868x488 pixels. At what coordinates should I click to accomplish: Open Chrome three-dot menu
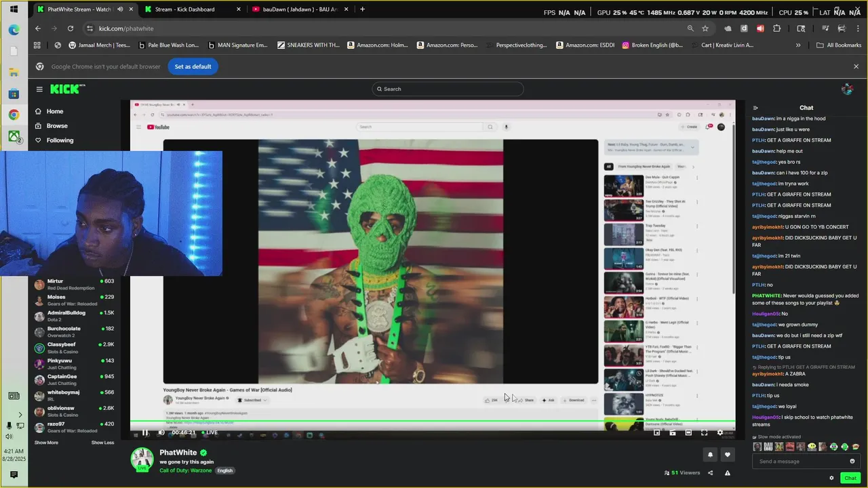(857, 28)
